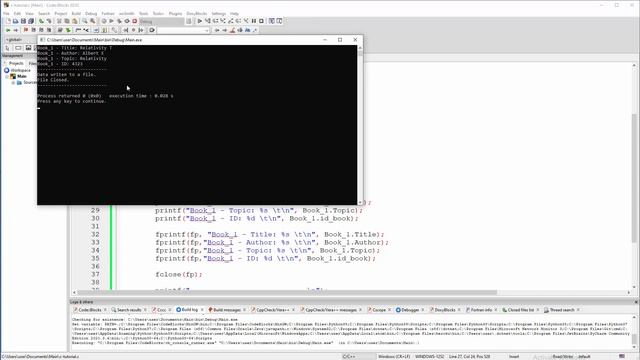The width and height of the screenshot is (640, 360).
Task: Click the Replace toolbar icon
Action: pos(93,21)
